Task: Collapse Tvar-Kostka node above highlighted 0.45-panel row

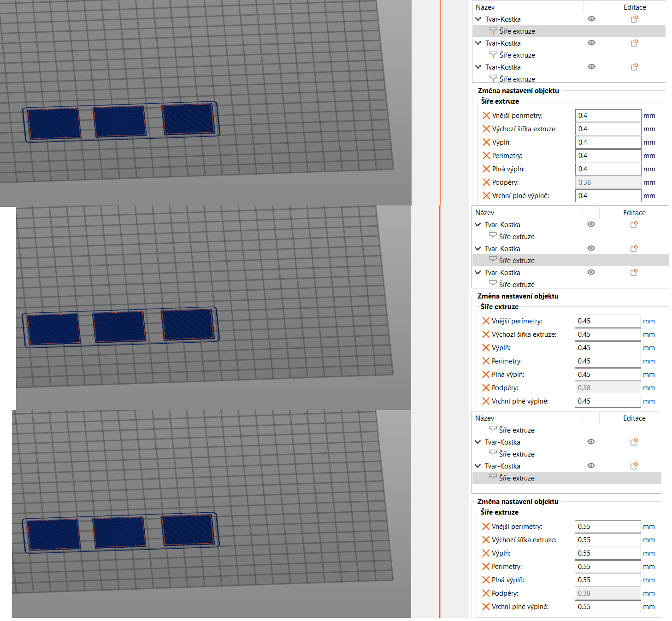Action: [478, 249]
